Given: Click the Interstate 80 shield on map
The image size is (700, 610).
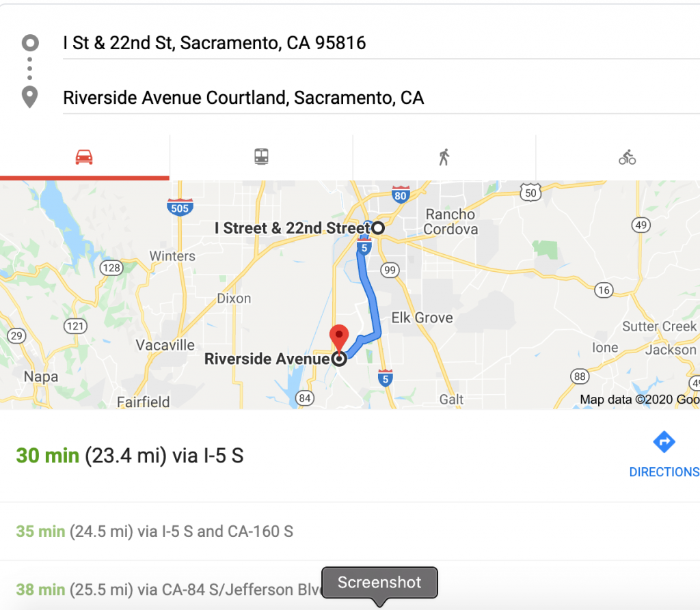Looking at the screenshot, I should point(401,195).
